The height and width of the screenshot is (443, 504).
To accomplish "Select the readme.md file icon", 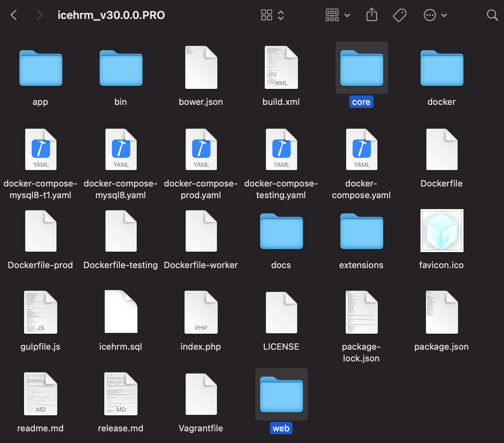I will coord(40,394).
